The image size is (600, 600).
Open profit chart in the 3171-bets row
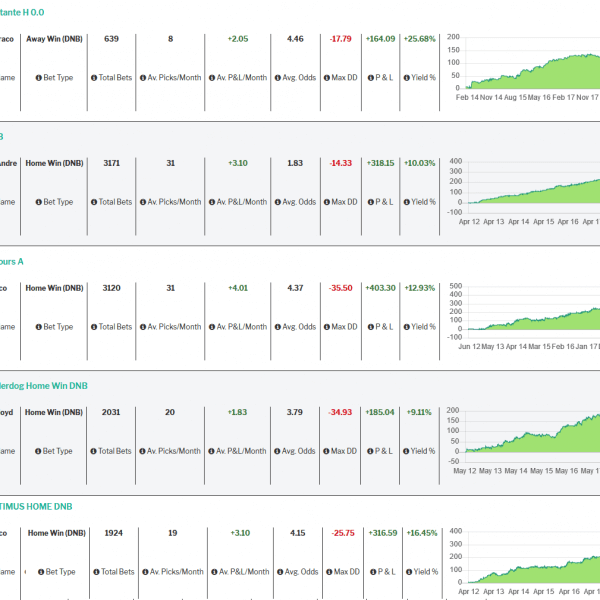(523, 192)
